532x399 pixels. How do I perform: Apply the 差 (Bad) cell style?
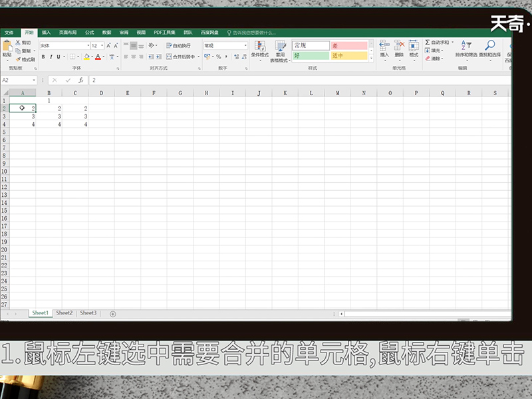pos(349,45)
